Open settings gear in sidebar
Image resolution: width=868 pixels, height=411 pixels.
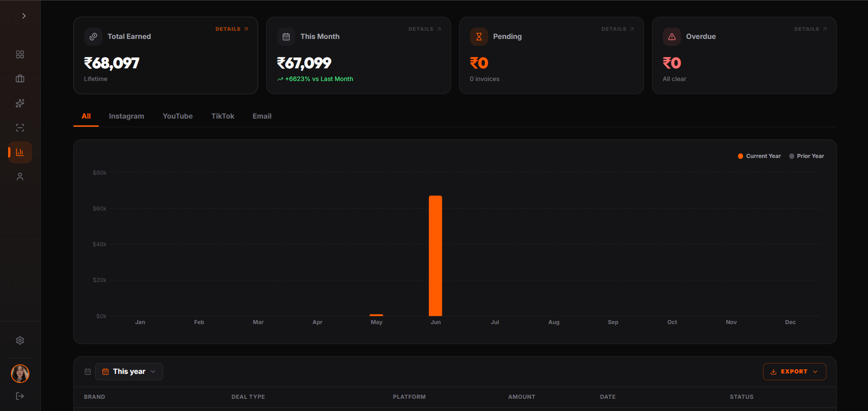[x=20, y=340]
